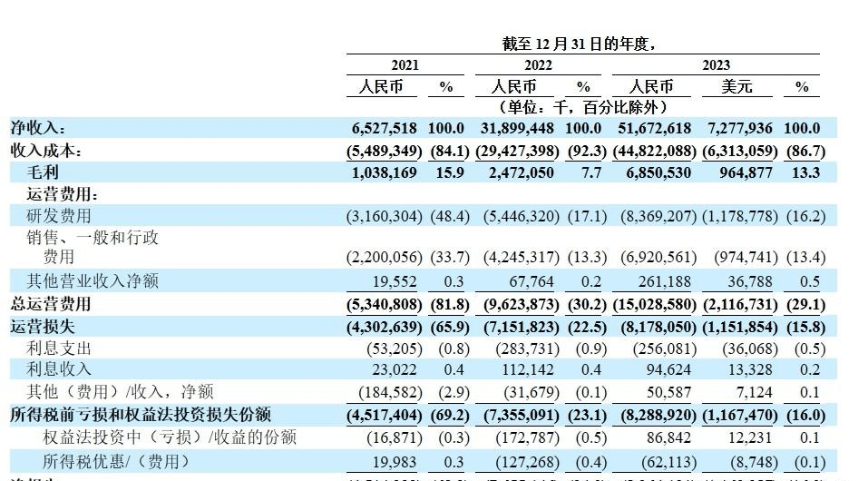Select the 利息支出 row label
Screen dimensions: 868x481
pyautogui.click(x=59, y=348)
